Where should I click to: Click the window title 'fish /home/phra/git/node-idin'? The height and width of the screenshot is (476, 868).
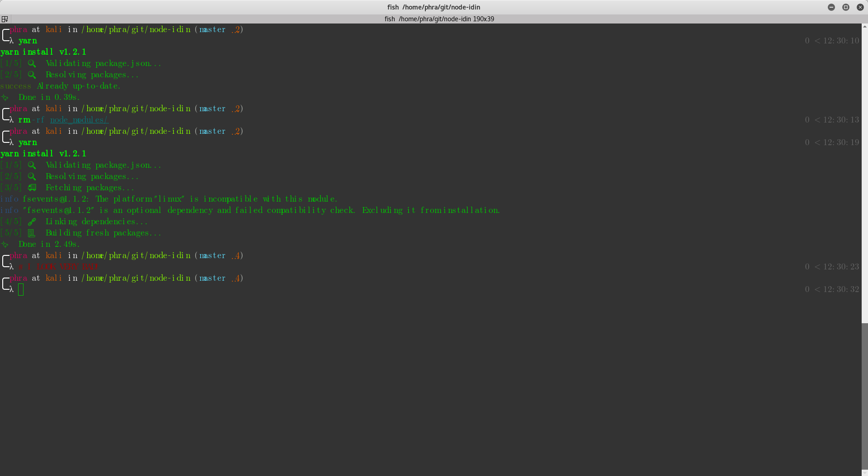tap(434, 7)
